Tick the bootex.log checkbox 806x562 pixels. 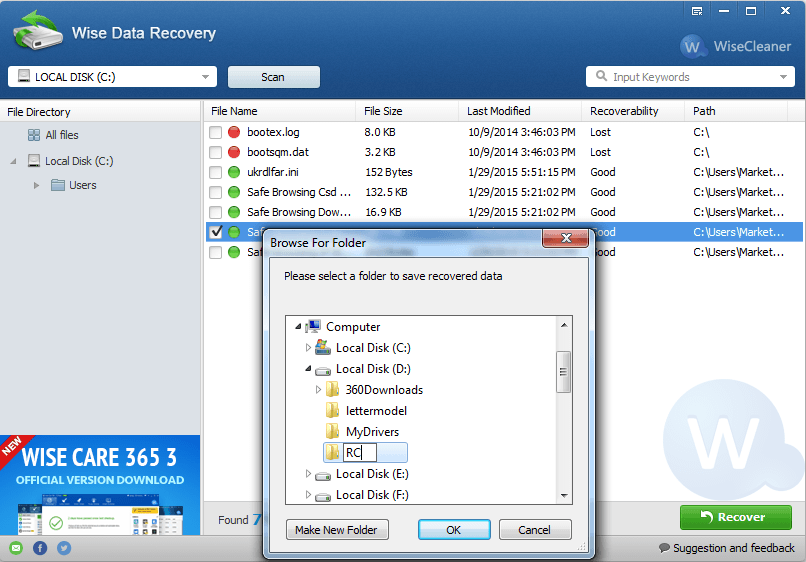pos(215,132)
